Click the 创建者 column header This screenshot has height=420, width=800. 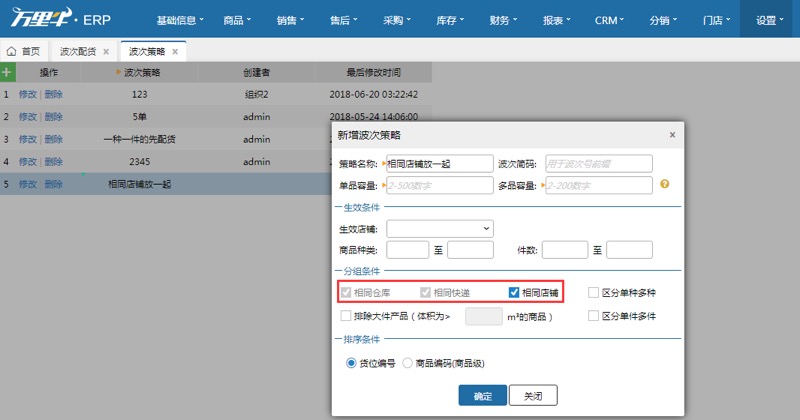point(256,72)
